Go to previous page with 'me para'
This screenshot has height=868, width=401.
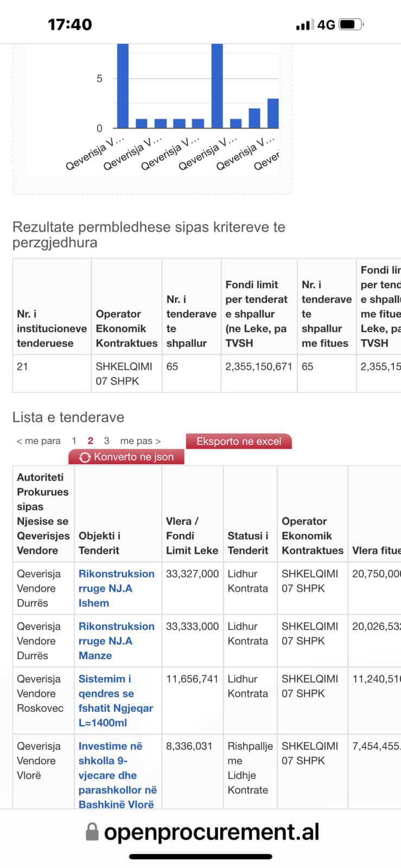pos(38,441)
